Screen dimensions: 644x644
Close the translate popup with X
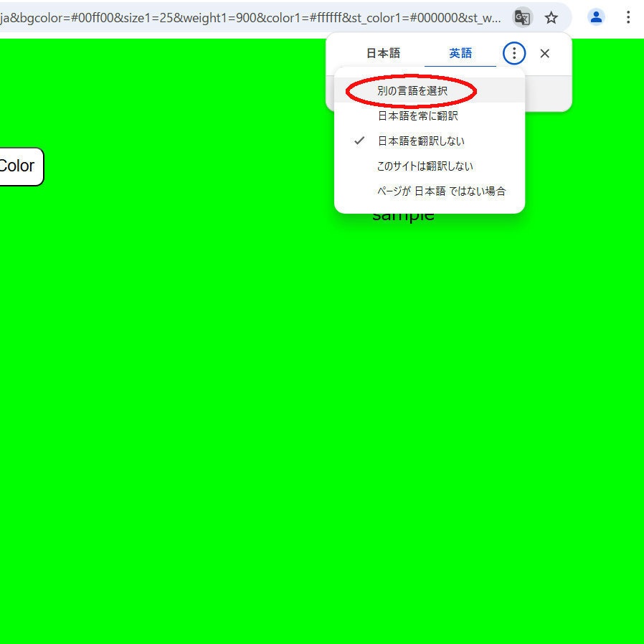[544, 53]
